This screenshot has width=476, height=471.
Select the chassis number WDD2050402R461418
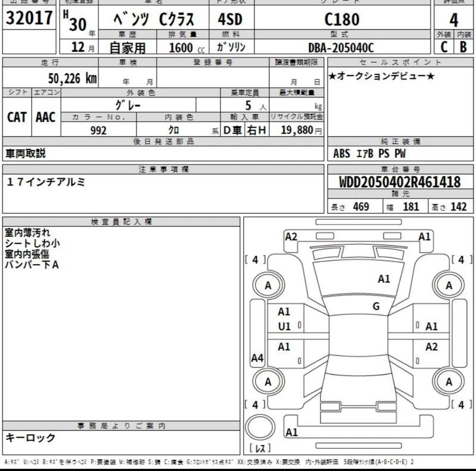point(400,182)
